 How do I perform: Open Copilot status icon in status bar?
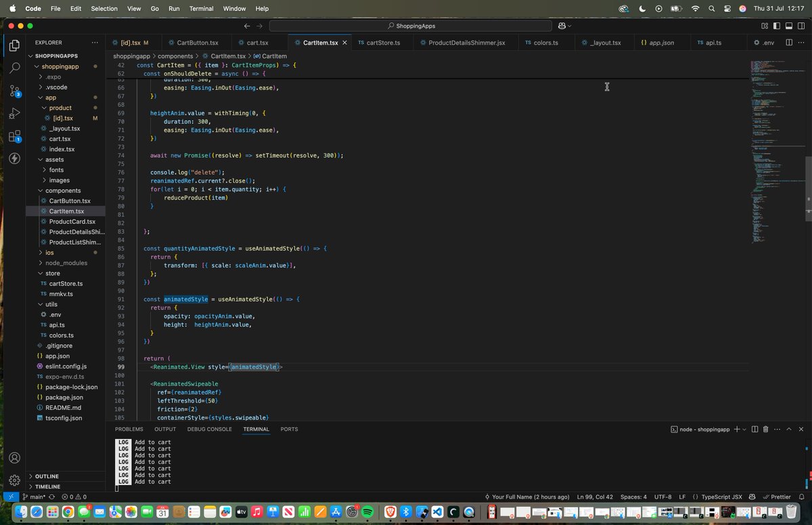752,497
